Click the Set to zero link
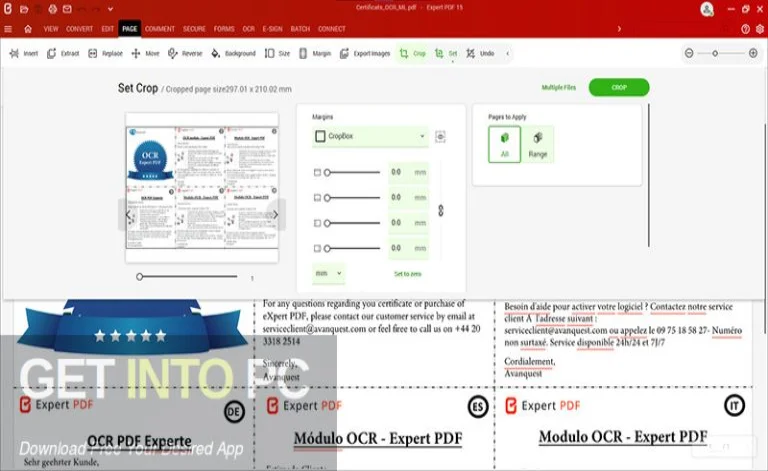768x471 pixels. coord(408,274)
